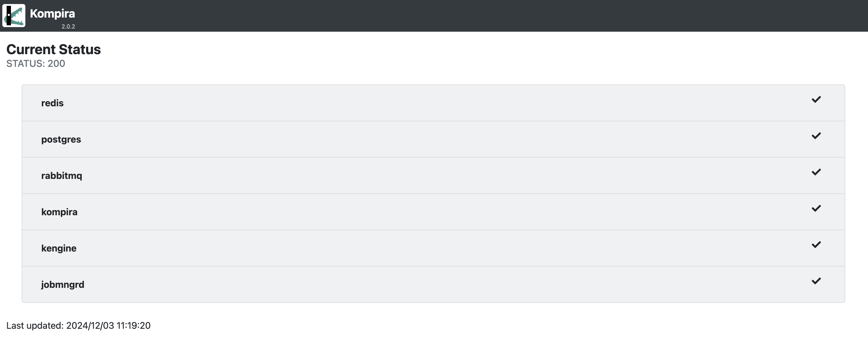868x359 pixels.
Task: Select the kompira service label
Action: (x=59, y=212)
